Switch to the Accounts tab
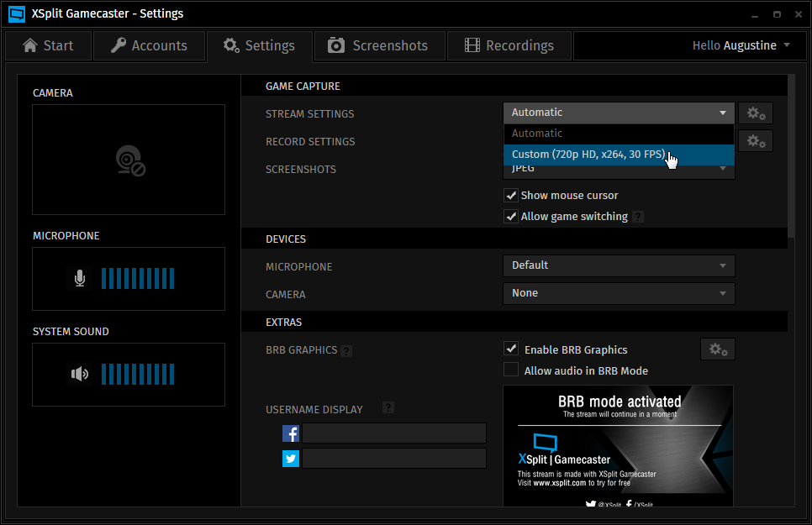The height and width of the screenshot is (525, 812). pos(149,45)
